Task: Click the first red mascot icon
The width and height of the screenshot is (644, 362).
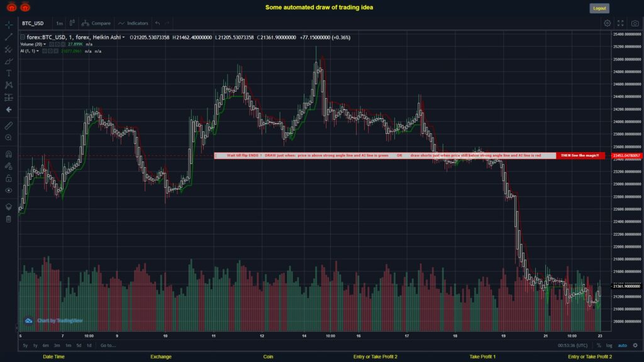Action: point(11,7)
